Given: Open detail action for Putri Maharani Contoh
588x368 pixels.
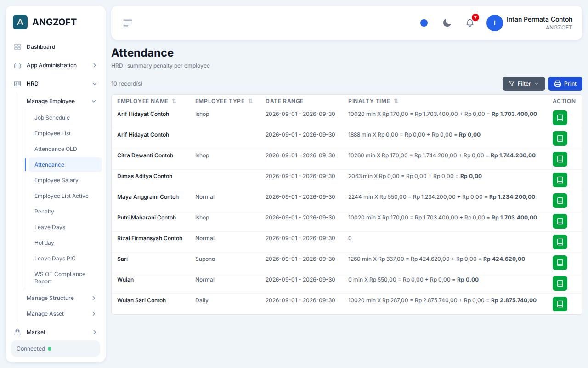Looking at the screenshot, I should pos(560,221).
